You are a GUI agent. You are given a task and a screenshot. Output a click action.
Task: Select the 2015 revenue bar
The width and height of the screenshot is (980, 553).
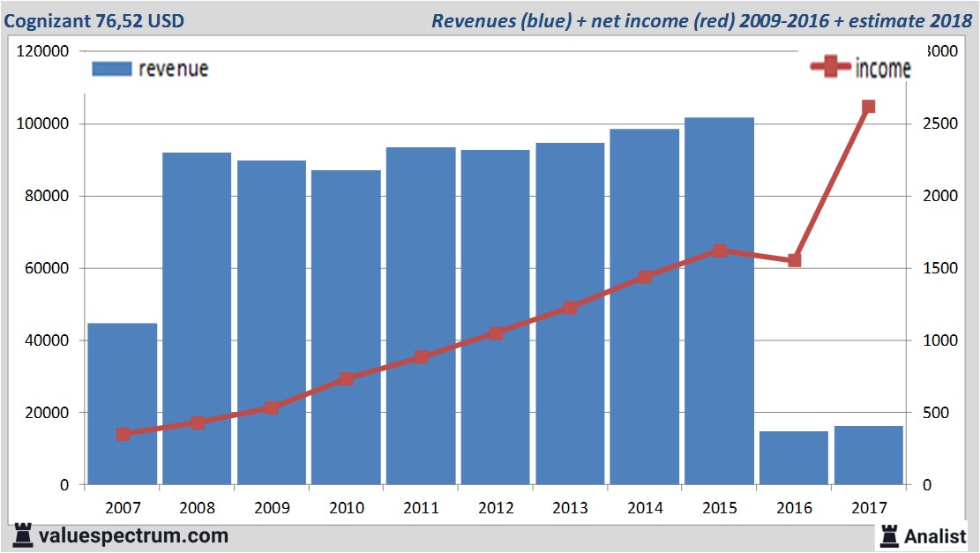720,301
